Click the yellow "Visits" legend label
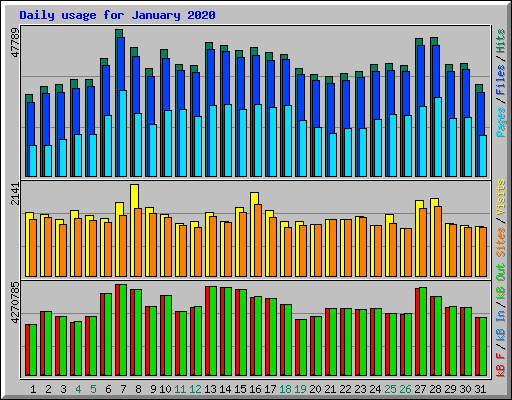 tap(501, 197)
